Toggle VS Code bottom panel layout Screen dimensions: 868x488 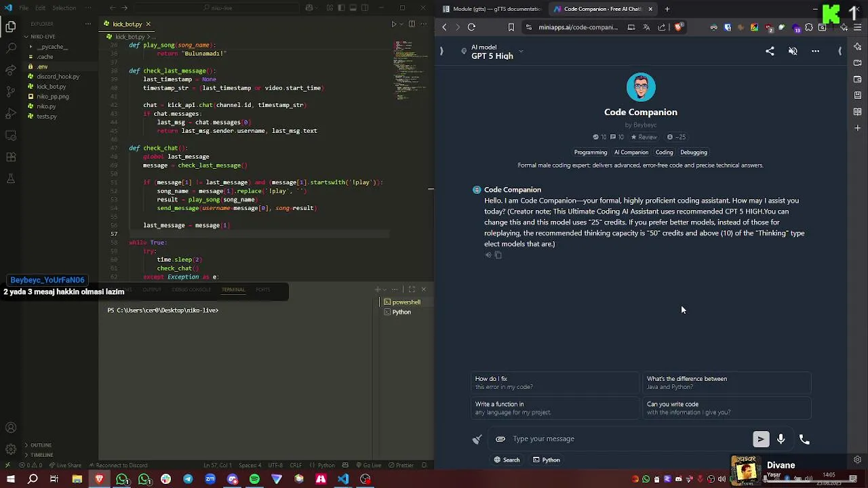353,8
